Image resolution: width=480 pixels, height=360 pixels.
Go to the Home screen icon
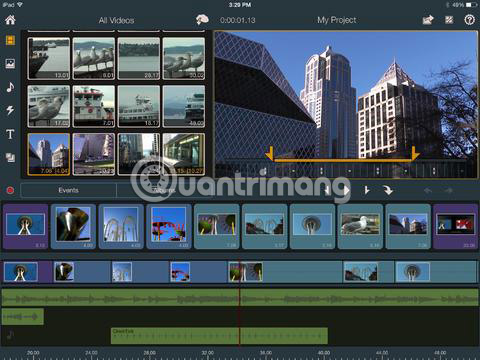click(x=10, y=20)
